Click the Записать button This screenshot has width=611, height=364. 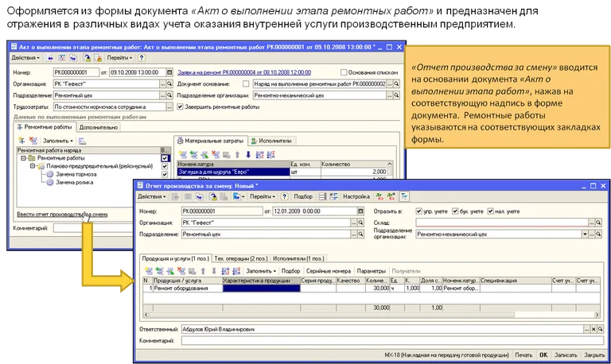click(x=566, y=355)
